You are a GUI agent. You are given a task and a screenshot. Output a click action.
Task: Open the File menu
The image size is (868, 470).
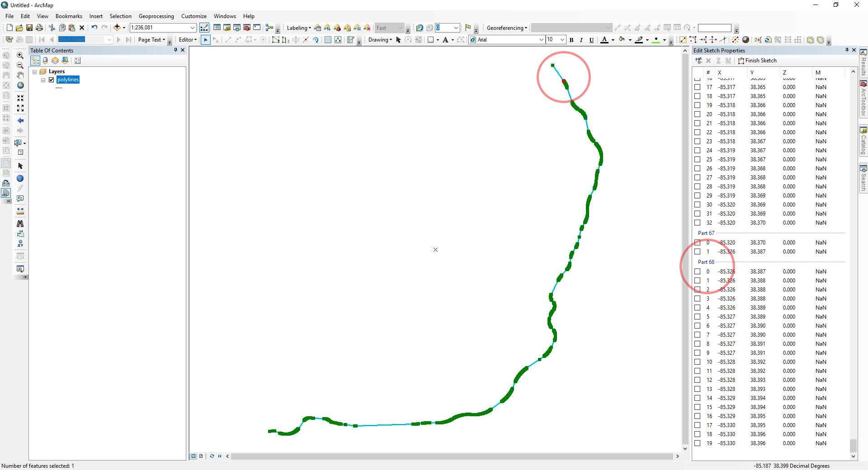(x=9, y=16)
